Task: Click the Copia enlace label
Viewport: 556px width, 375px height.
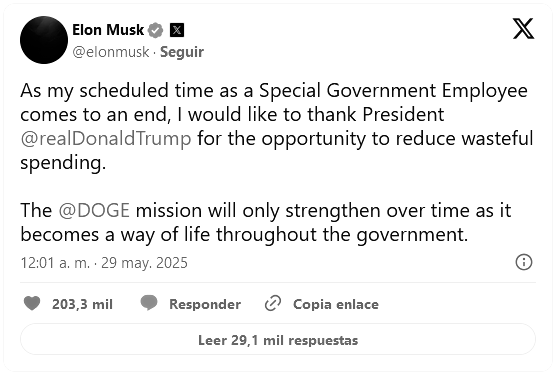Action: click(336, 304)
